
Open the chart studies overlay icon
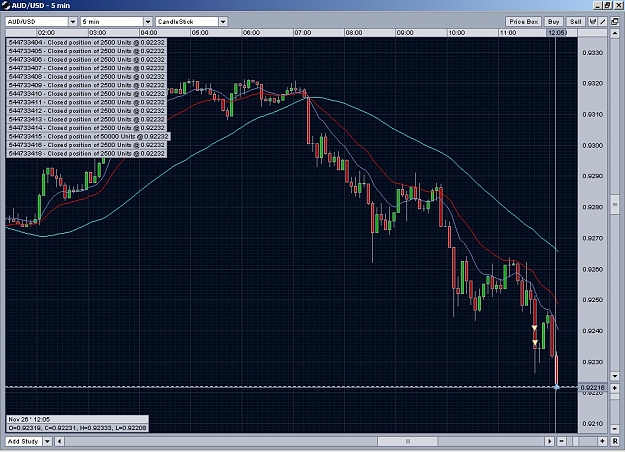pyautogui.click(x=593, y=22)
